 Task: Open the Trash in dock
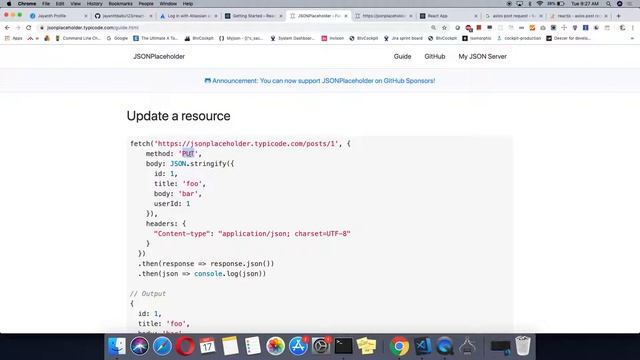tap(523, 346)
